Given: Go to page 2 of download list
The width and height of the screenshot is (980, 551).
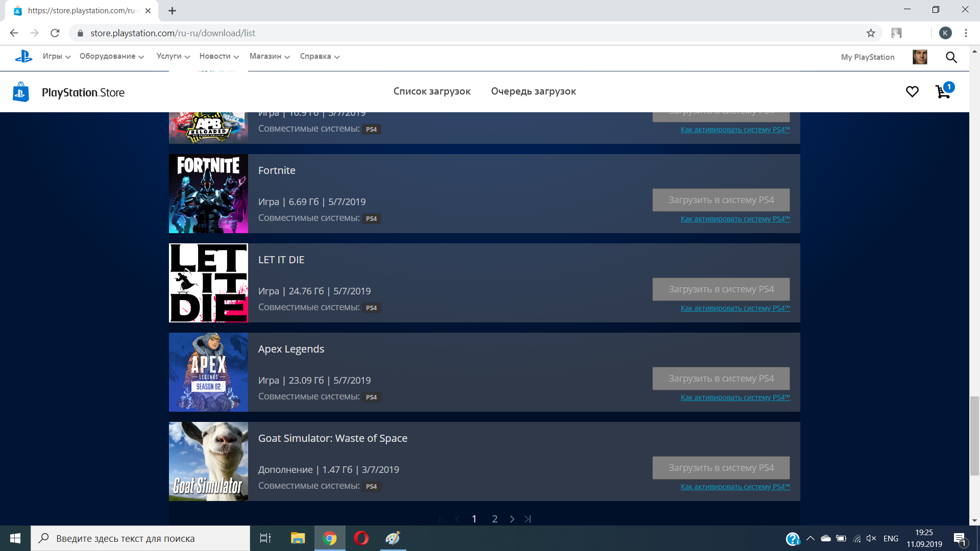Looking at the screenshot, I should pyautogui.click(x=495, y=519).
